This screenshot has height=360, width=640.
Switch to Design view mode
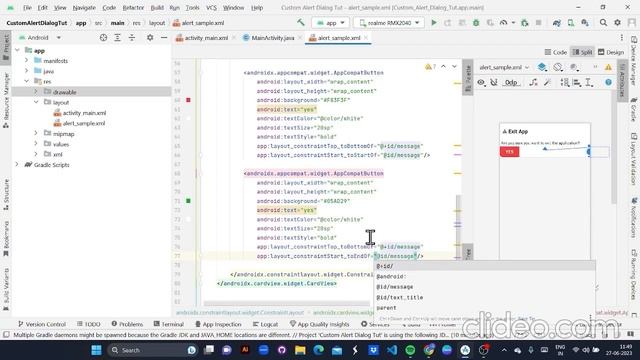coord(611,52)
